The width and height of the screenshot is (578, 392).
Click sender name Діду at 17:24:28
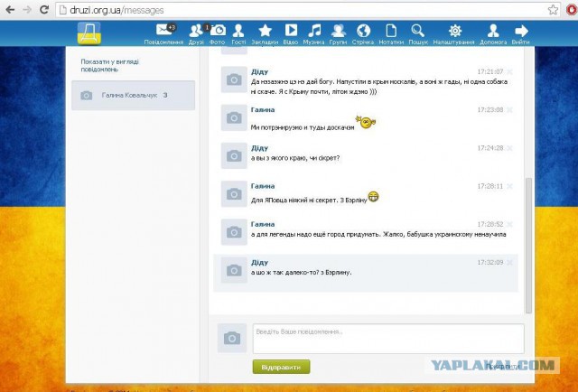click(259, 148)
